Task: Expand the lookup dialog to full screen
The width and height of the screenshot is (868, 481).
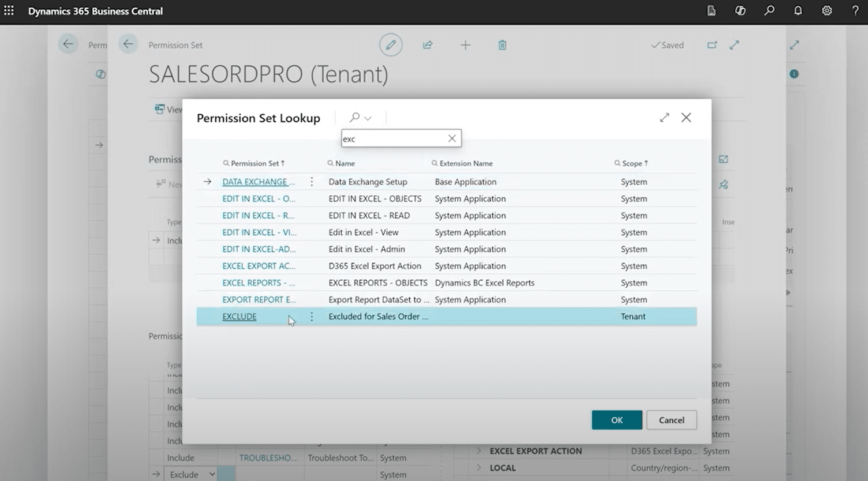Action: [x=664, y=118]
